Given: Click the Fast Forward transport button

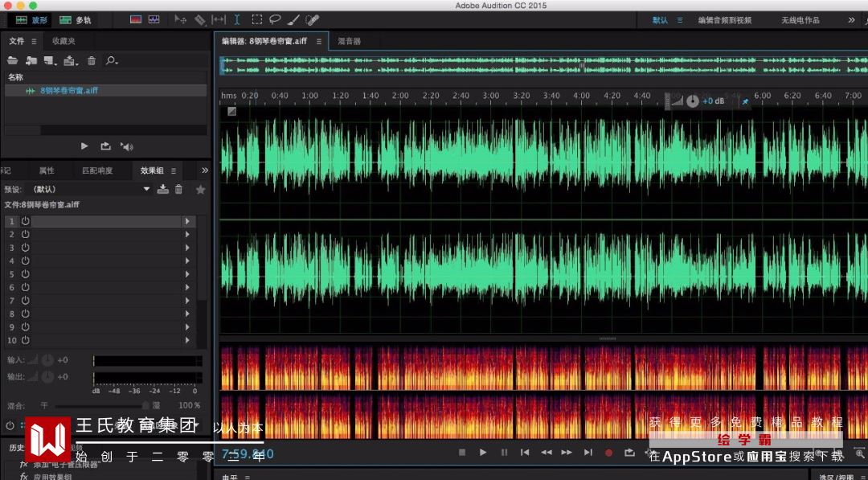Looking at the screenshot, I should pos(567,453).
